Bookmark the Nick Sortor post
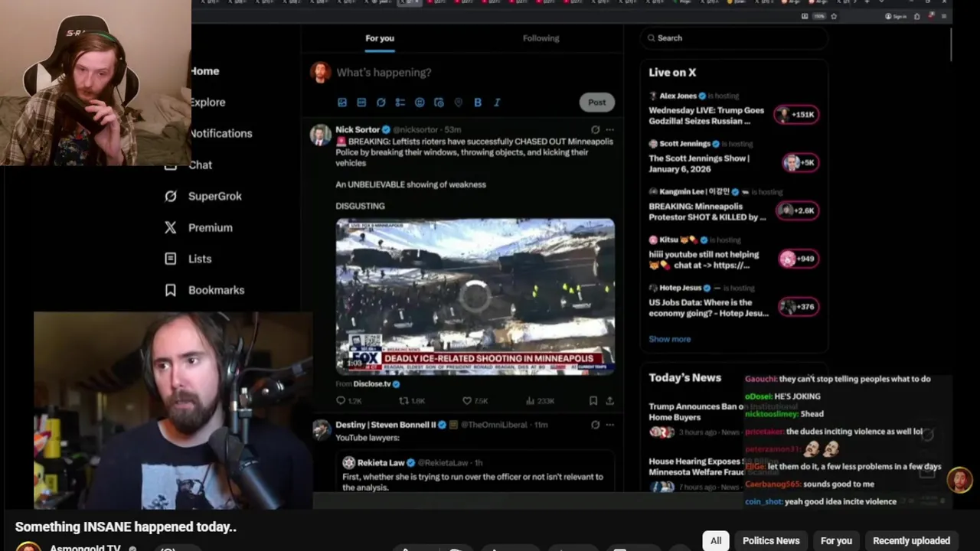 point(593,400)
